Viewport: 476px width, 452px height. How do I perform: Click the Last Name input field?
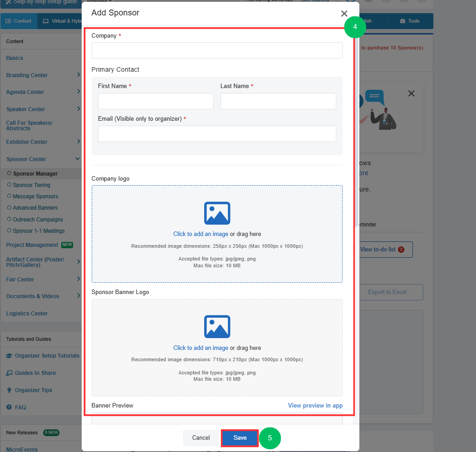(278, 101)
